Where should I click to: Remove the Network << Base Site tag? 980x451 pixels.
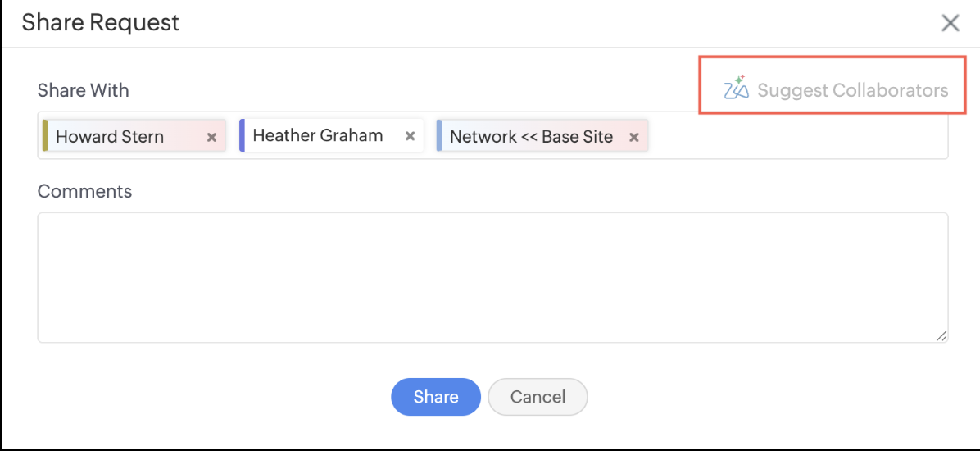[x=633, y=137]
